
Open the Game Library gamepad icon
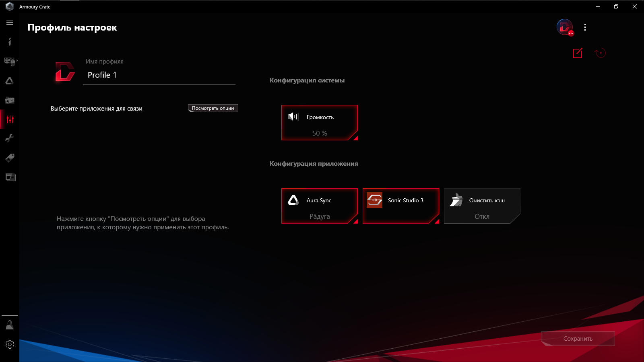[x=10, y=100]
